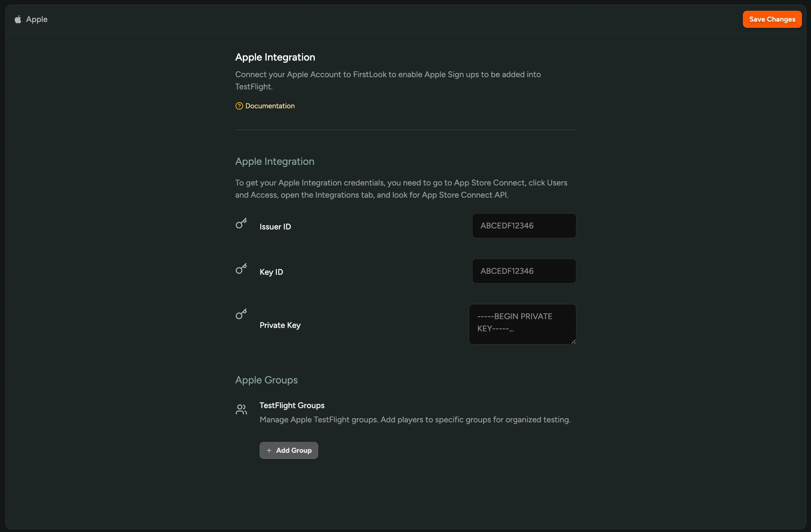
Task: Click the key icon beside Private Key
Action: click(241, 314)
